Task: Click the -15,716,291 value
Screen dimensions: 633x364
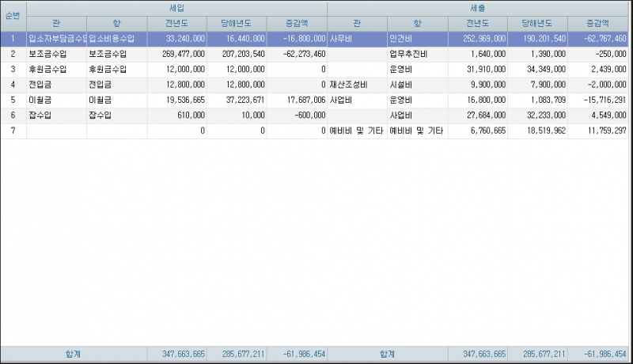Action: tap(605, 100)
